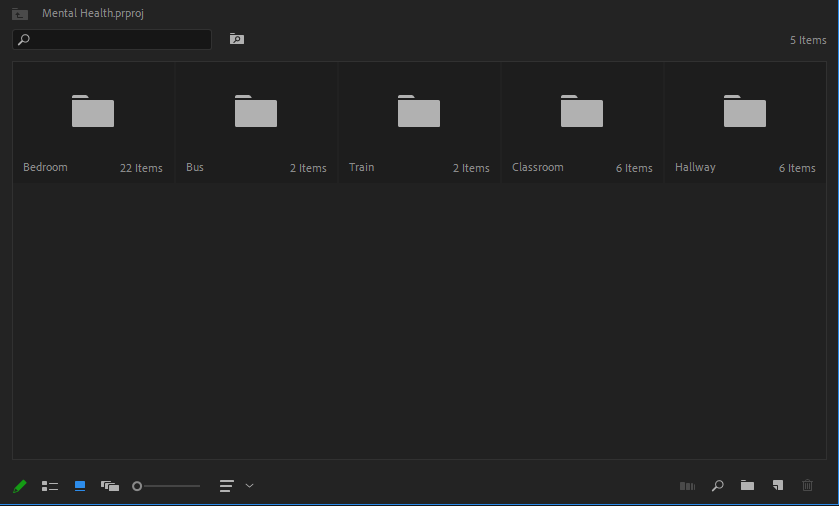Click the 22 Items count under Bedroom
This screenshot has width=839, height=506.
tap(141, 168)
